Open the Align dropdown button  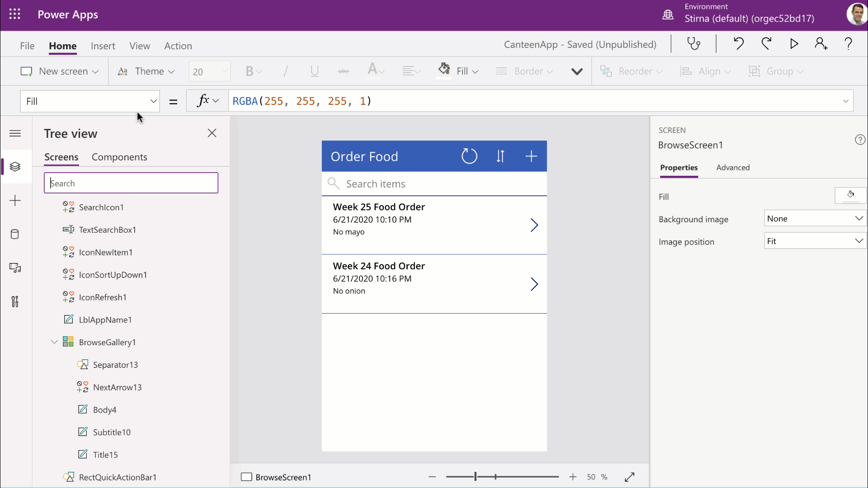coord(706,71)
